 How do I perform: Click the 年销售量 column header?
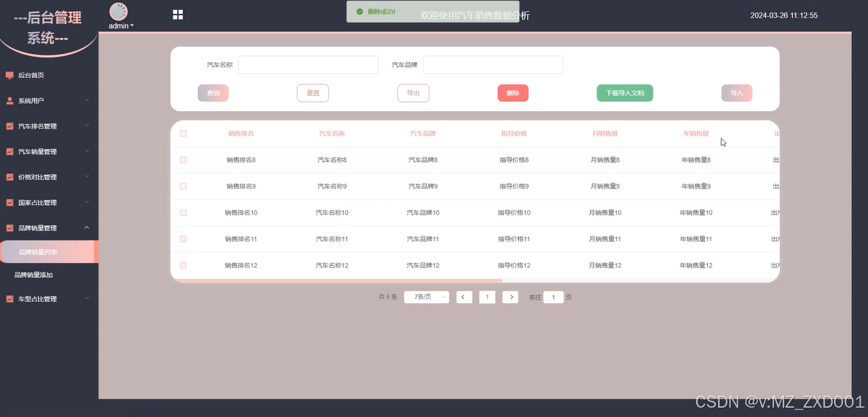click(x=696, y=133)
